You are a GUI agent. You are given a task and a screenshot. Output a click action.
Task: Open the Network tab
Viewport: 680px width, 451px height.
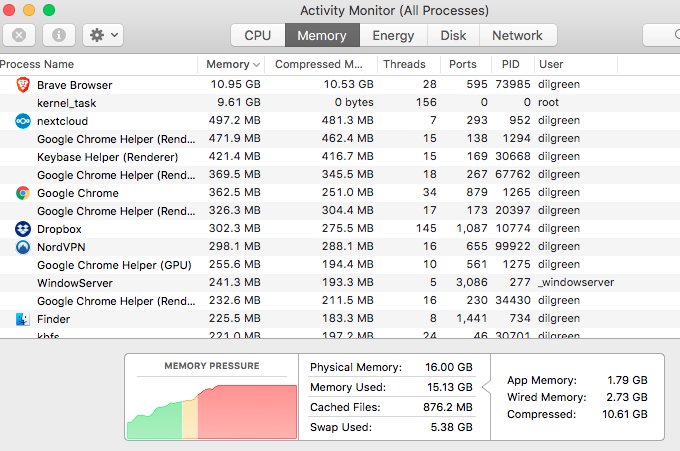(517, 35)
